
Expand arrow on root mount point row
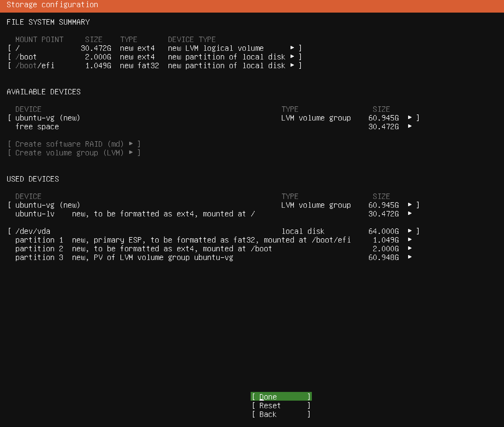292,48
